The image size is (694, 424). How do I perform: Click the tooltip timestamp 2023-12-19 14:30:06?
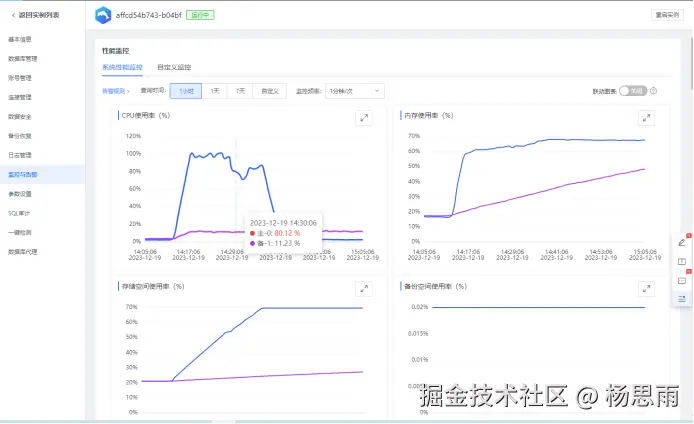pos(283,223)
